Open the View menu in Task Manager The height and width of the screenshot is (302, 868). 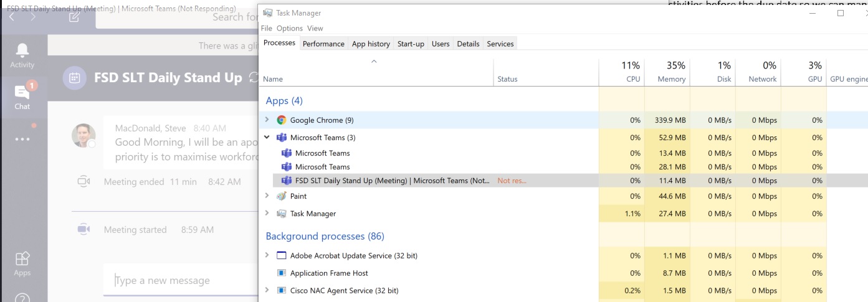315,28
